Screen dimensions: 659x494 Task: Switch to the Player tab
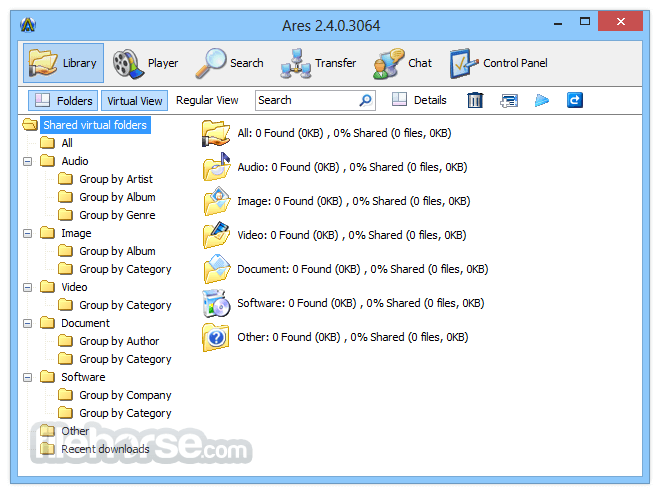point(145,63)
